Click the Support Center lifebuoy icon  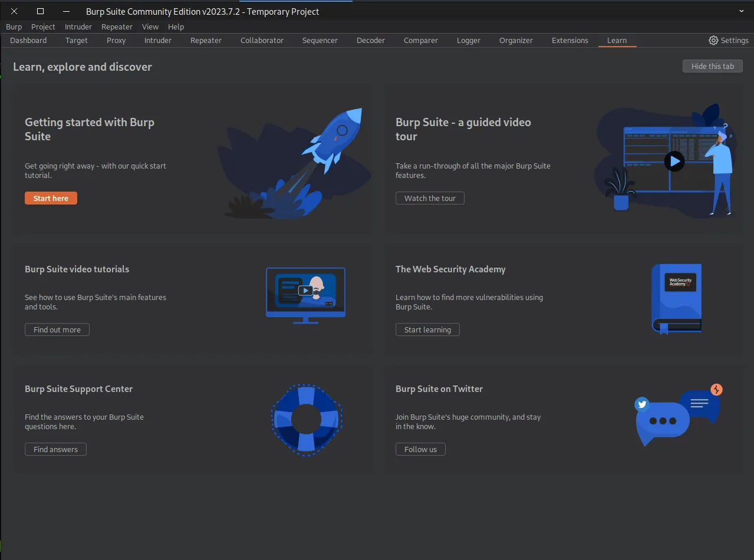[x=306, y=420]
